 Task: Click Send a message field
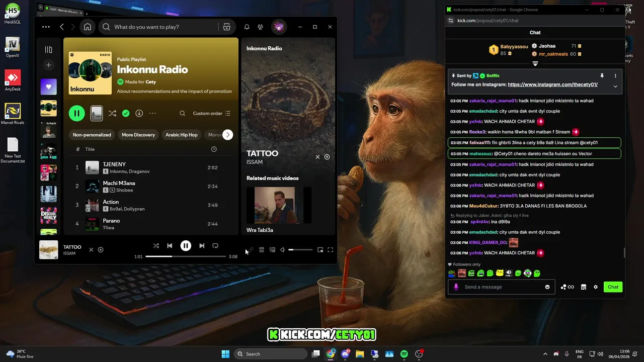(502, 287)
